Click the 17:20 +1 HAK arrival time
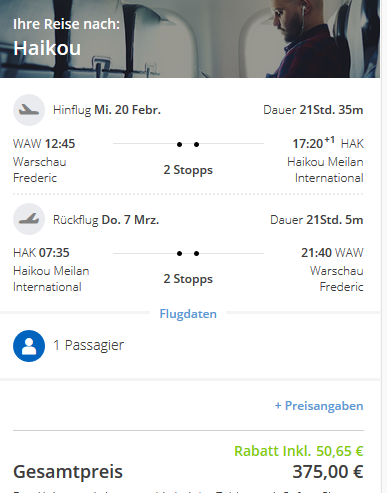This screenshot has width=387, height=493. click(328, 143)
